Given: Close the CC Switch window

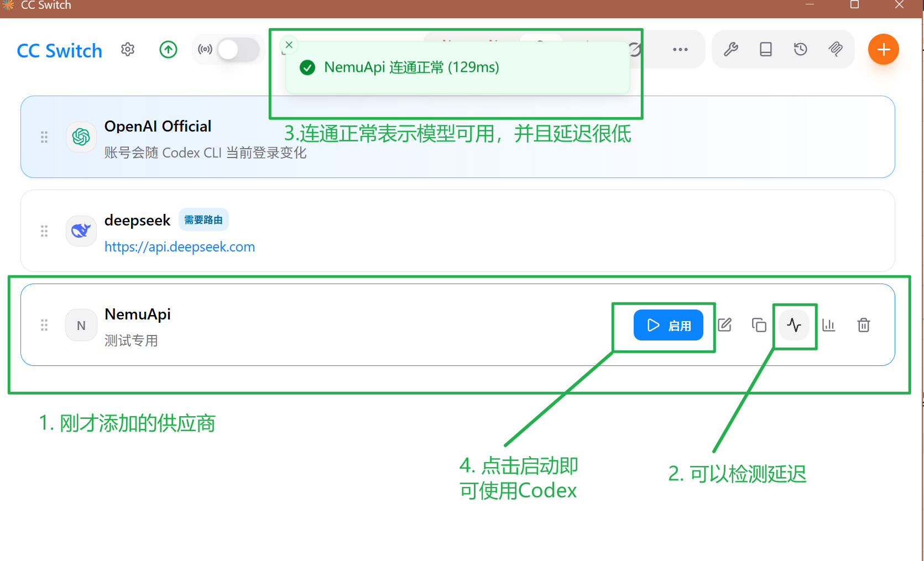Looking at the screenshot, I should click(899, 5).
